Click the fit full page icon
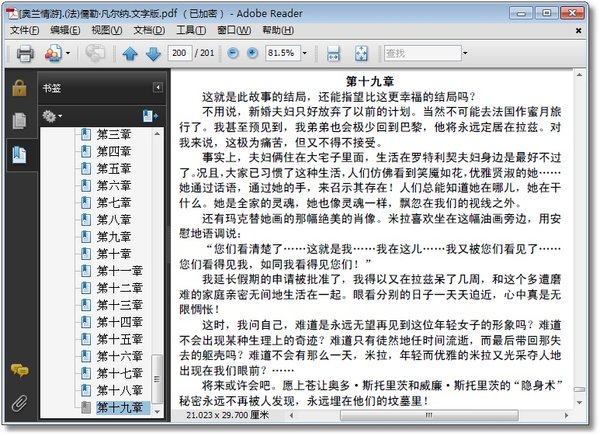Viewport: 600px width, 436px height. pyautogui.click(x=361, y=54)
